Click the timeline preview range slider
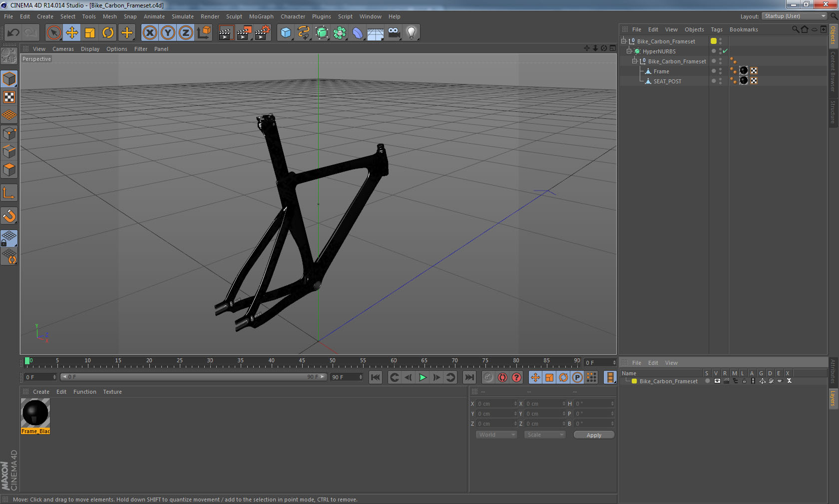839x504 pixels. 193,377
